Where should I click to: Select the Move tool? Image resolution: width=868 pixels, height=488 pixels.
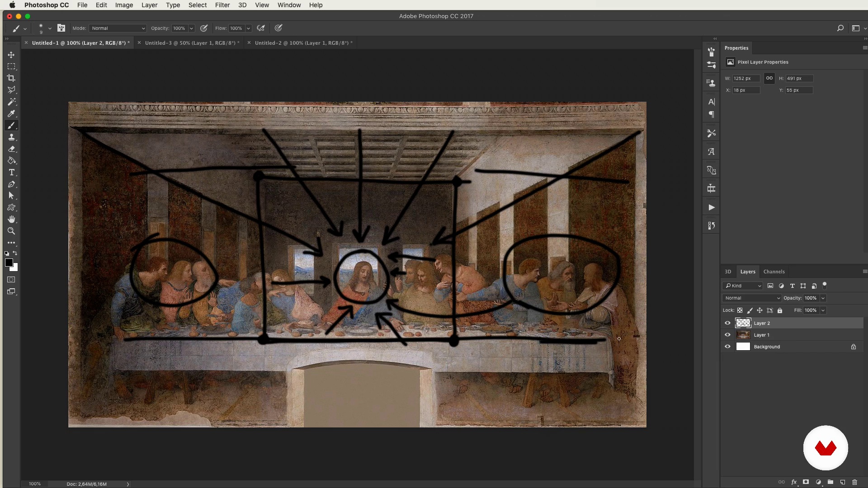(11, 55)
